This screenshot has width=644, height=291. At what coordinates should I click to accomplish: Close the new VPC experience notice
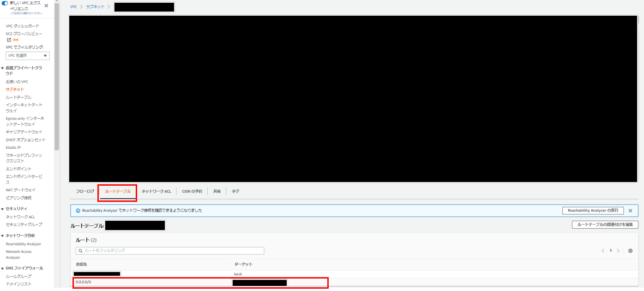[x=46, y=6]
